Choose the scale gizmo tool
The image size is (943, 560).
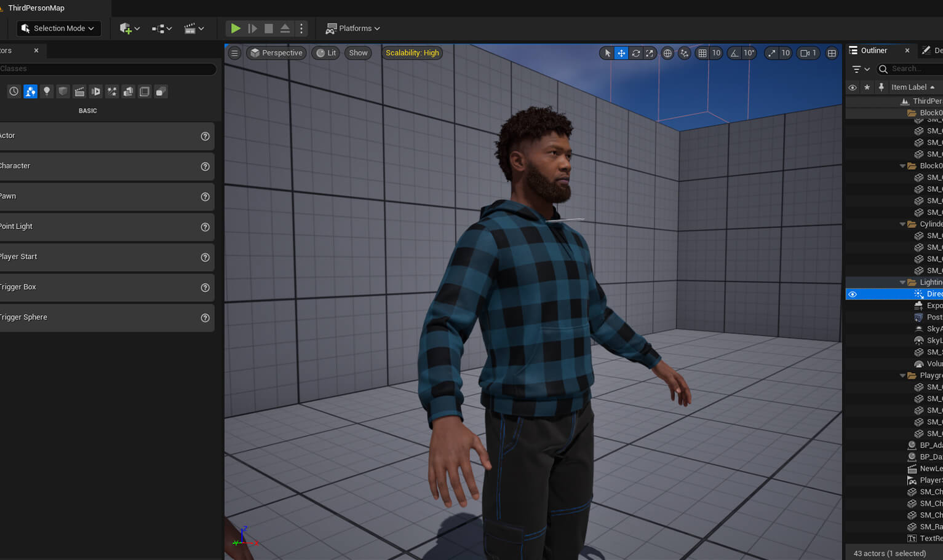(650, 53)
